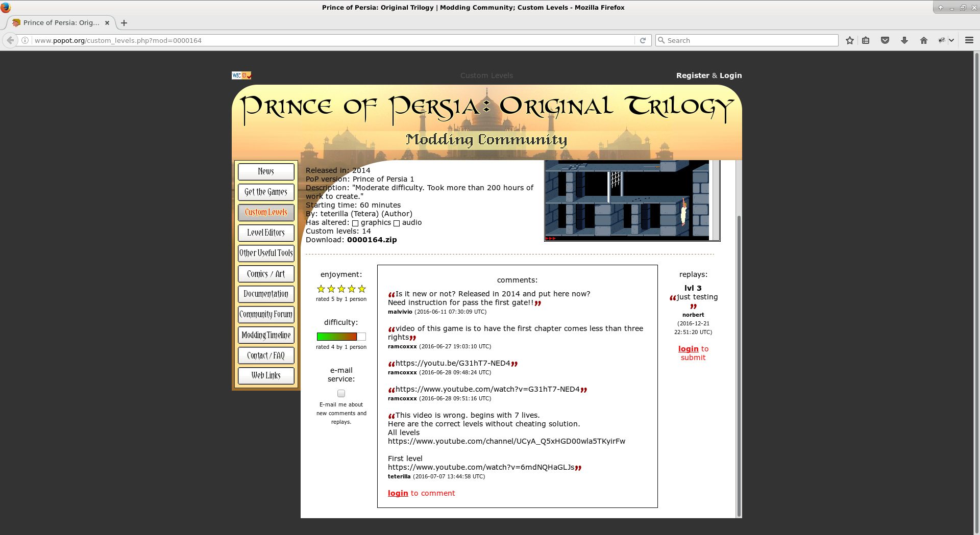This screenshot has height=535, width=980.
Task: Open the Modding Timeline menu item
Action: point(266,335)
